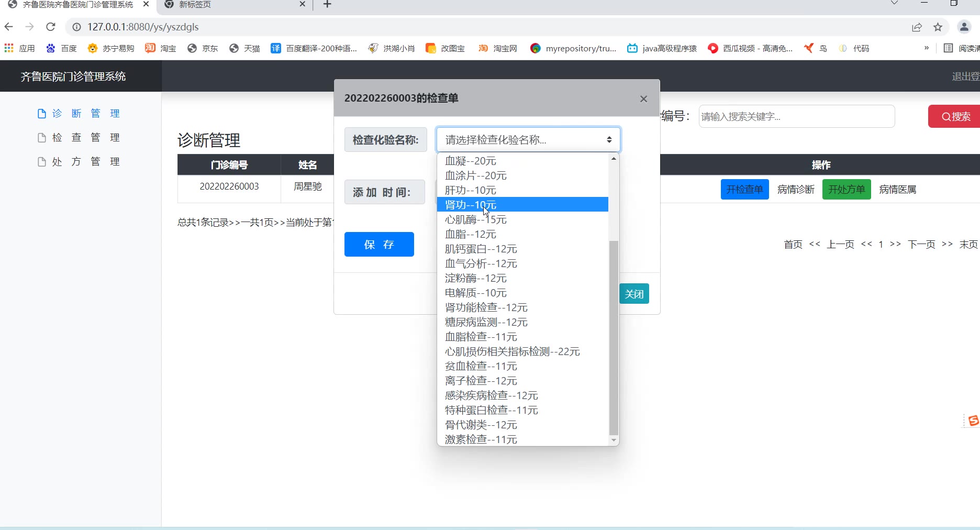Open the 天猫 bookmark

click(x=244, y=48)
